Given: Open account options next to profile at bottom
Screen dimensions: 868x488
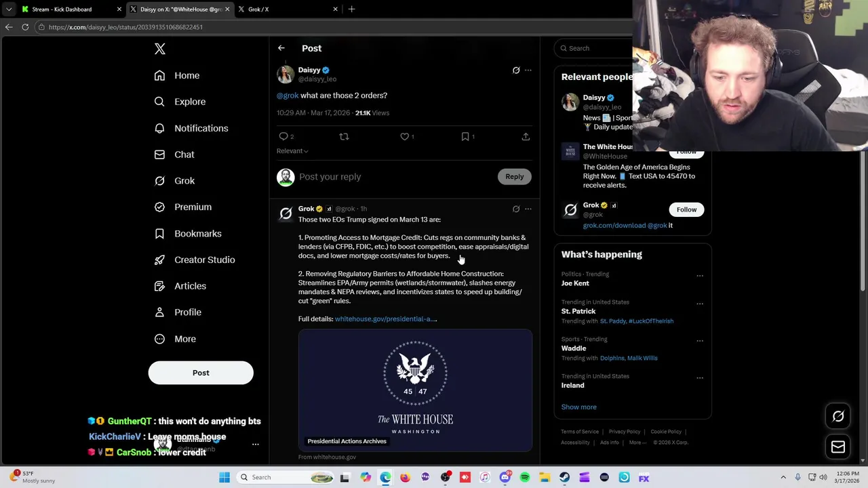Looking at the screenshot, I should (x=256, y=445).
